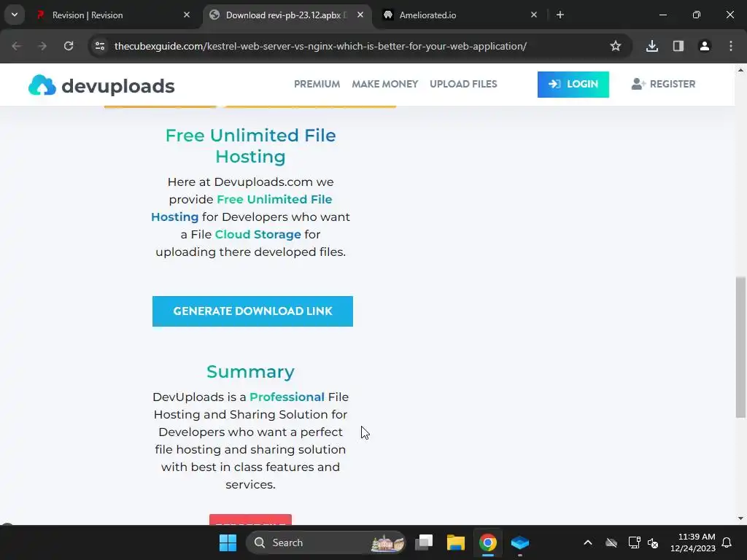Screen dimensions: 747x560
Task: Open Chrome downloads icon
Action: click(652, 46)
